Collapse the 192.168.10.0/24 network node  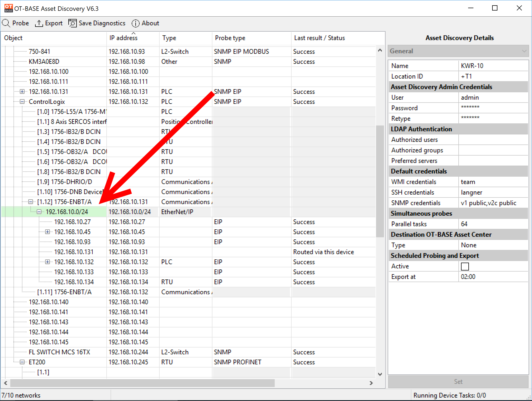pyautogui.click(x=39, y=212)
